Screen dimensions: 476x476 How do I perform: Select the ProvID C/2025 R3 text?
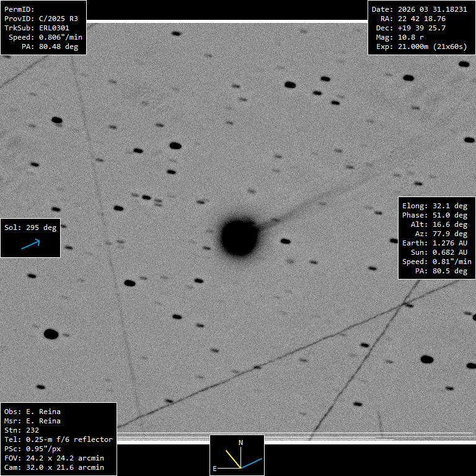41,19
